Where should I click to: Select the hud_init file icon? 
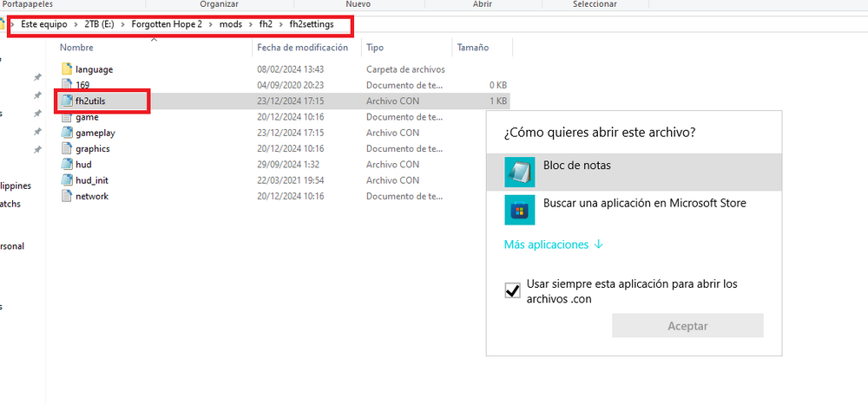67,180
